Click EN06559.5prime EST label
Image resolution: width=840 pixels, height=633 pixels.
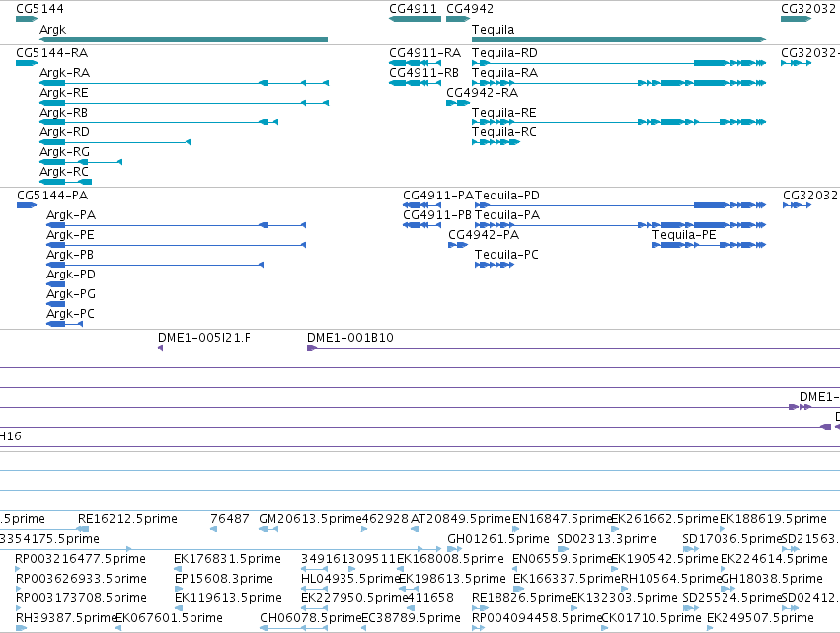point(563,559)
